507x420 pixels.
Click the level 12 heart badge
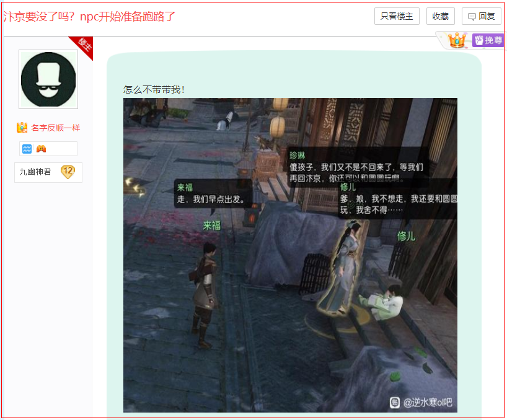tap(68, 172)
